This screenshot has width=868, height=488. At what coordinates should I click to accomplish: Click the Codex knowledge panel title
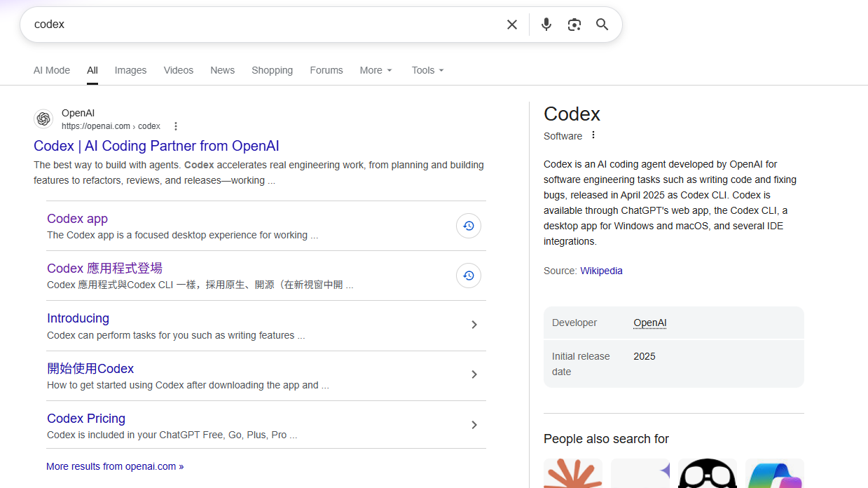(572, 114)
